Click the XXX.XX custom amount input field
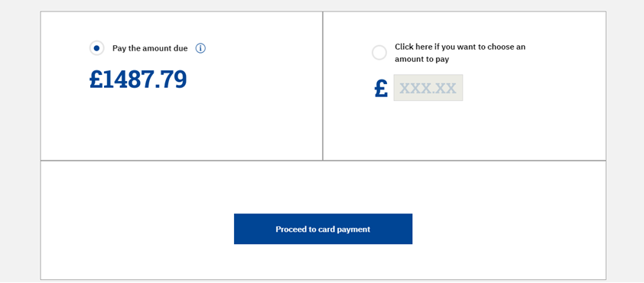Viewport: 644px width, 283px height. click(x=428, y=87)
